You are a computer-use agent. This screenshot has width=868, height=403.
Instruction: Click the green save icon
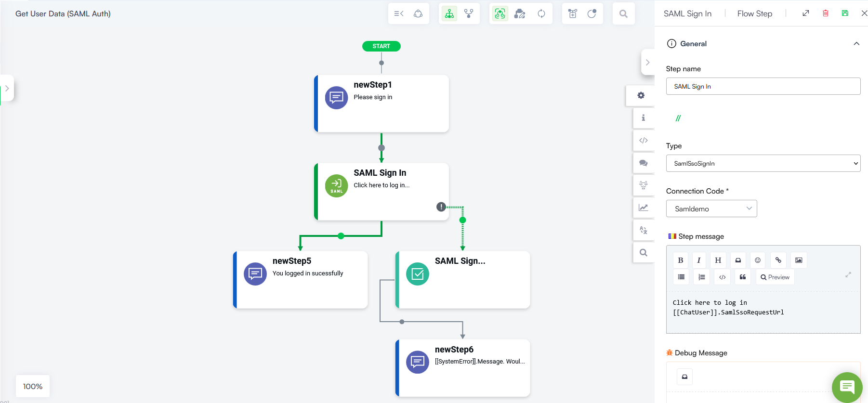(x=844, y=13)
